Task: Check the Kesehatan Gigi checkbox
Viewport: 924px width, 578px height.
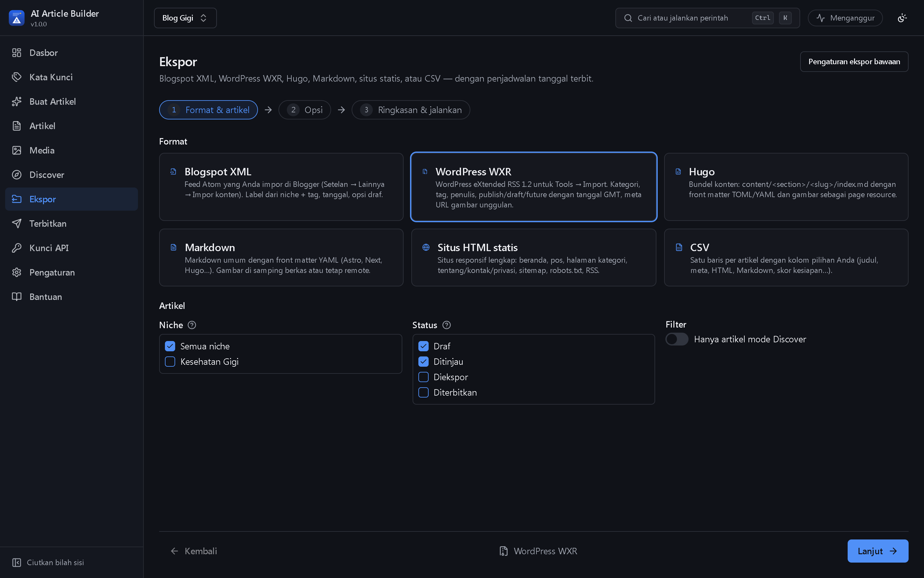Action: click(170, 362)
